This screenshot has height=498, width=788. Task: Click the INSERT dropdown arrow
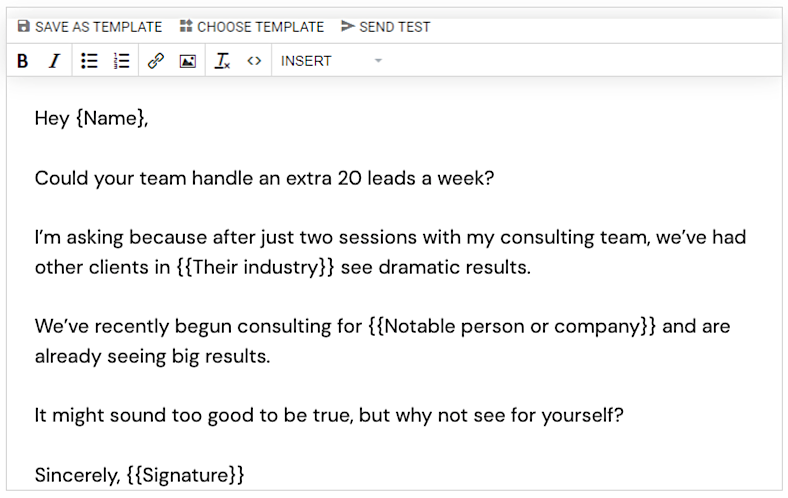378,61
